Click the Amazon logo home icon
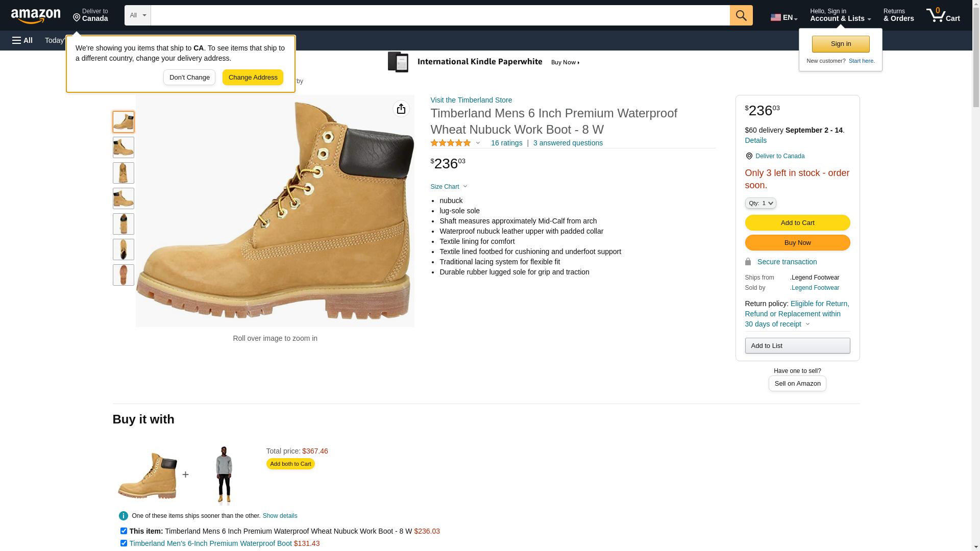 point(36,16)
